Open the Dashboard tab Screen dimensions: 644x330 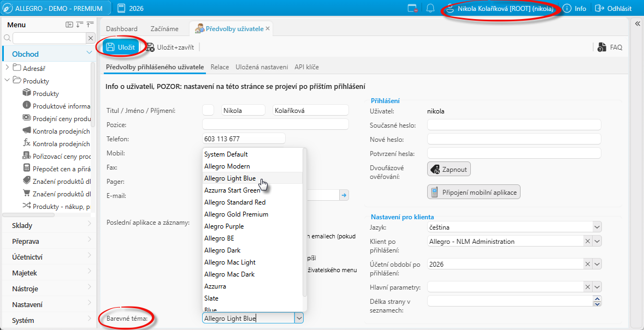[122, 29]
